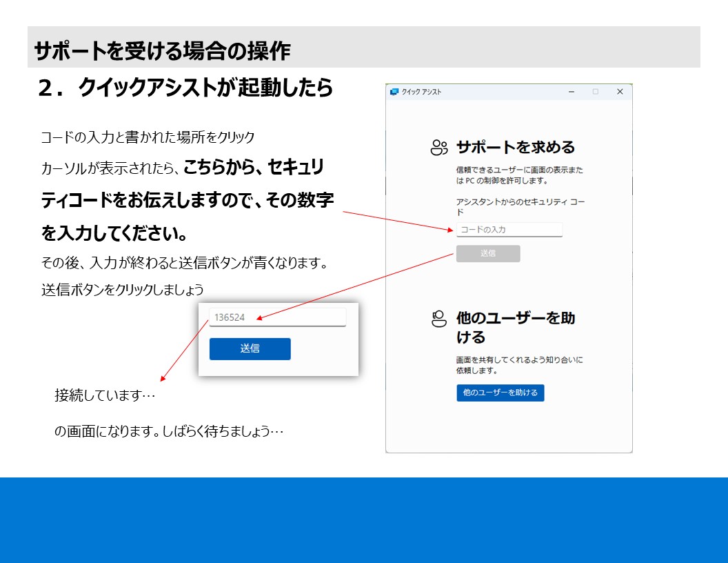Click the headset person icon beside 他のユーザーを助ける heading
The height and width of the screenshot is (563, 728).
[x=438, y=319]
